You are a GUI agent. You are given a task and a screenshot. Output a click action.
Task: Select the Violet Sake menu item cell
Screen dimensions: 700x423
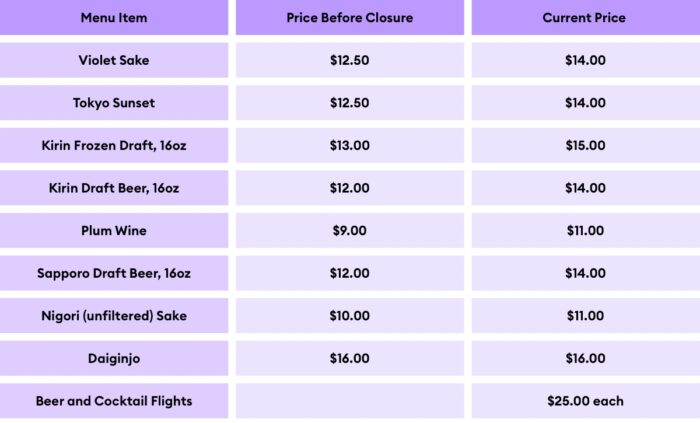(x=113, y=60)
